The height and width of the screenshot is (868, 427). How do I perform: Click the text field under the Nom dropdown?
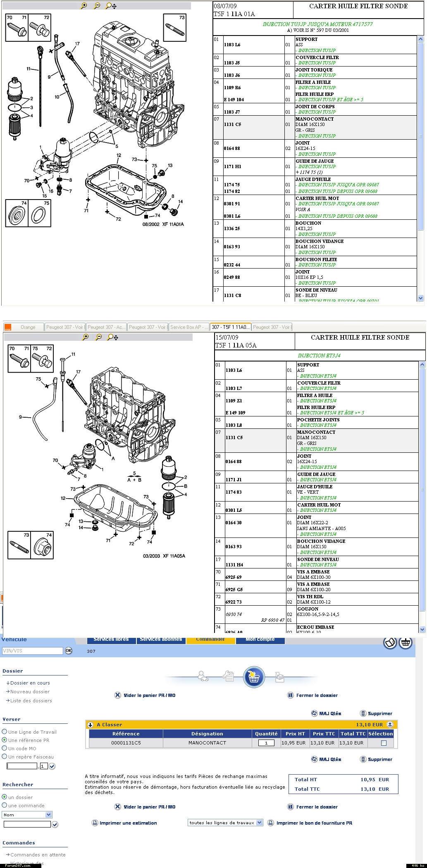click(x=27, y=824)
